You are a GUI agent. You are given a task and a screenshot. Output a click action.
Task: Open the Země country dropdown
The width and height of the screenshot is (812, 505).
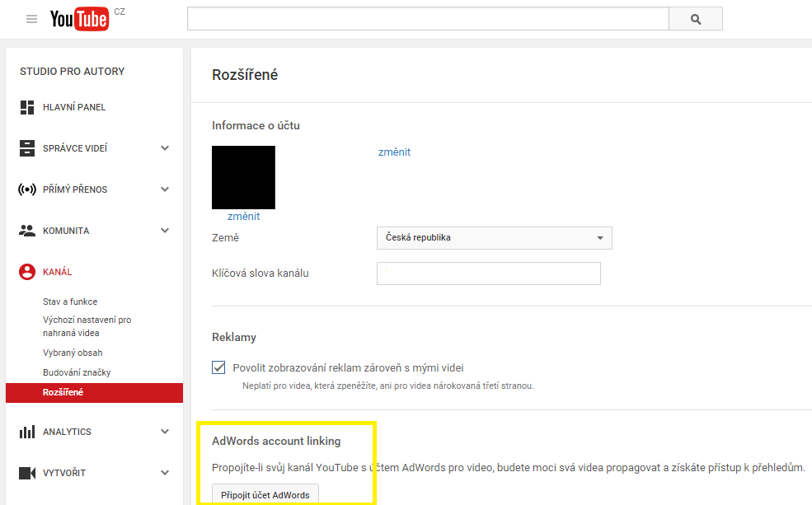click(x=494, y=238)
